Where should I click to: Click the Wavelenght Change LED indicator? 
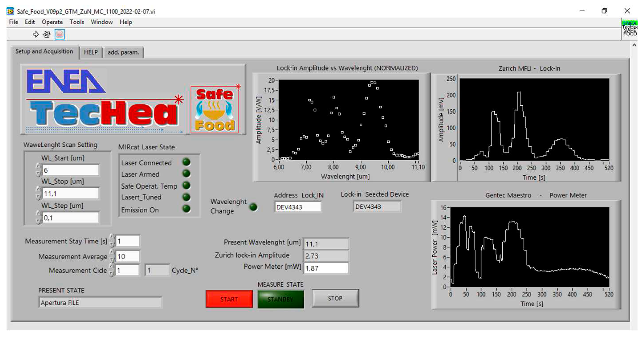pos(253,207)
